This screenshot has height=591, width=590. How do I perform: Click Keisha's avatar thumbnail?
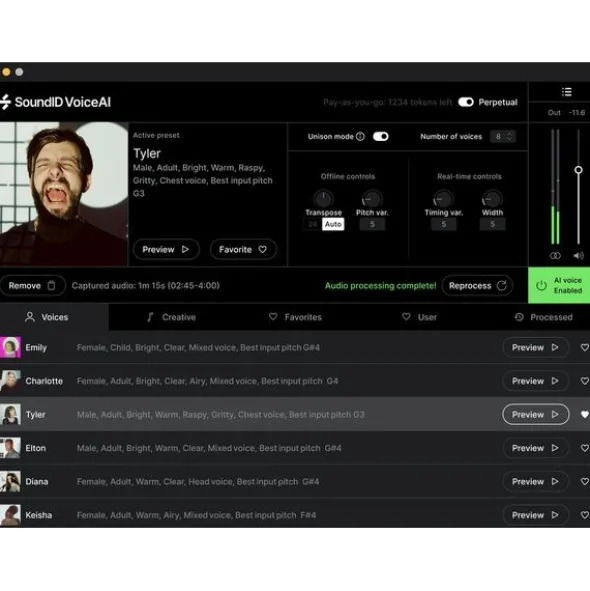[x=10, y=515]
